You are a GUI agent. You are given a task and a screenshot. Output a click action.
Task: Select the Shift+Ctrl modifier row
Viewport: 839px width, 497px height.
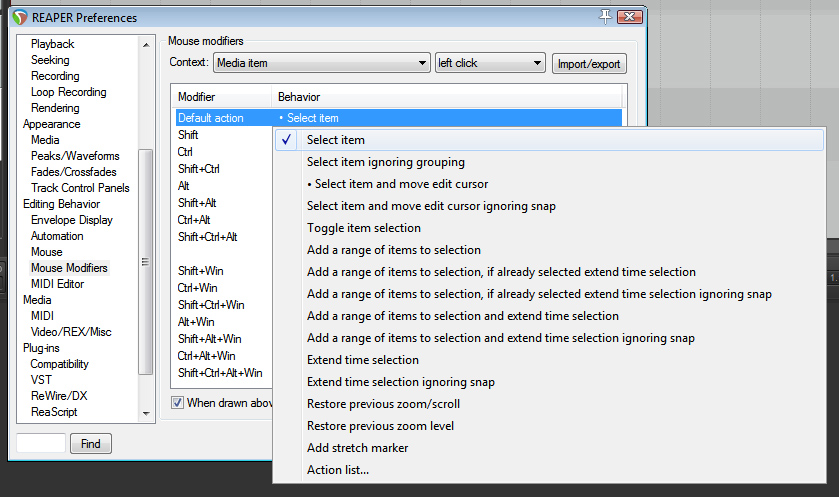(x=199, y=169)
